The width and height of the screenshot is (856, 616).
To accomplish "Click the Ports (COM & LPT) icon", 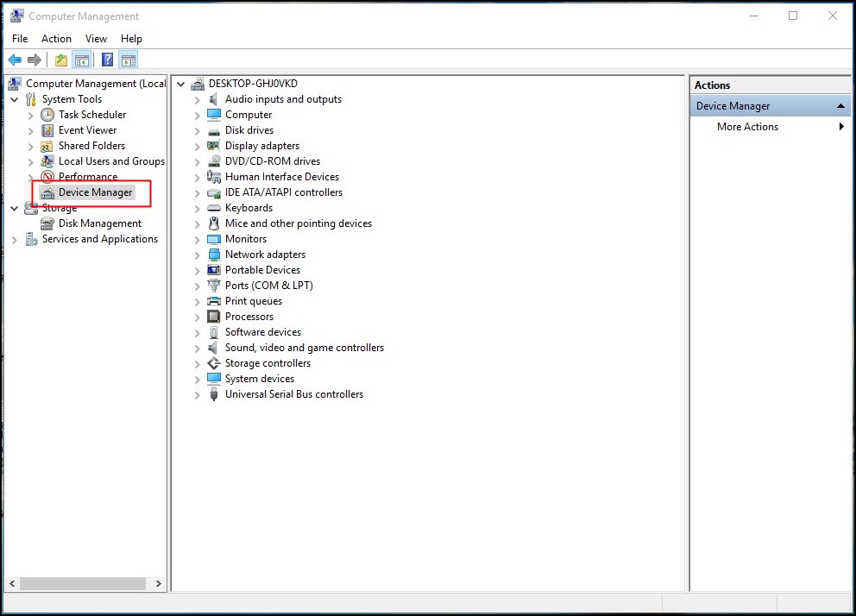I will [213, 286].
